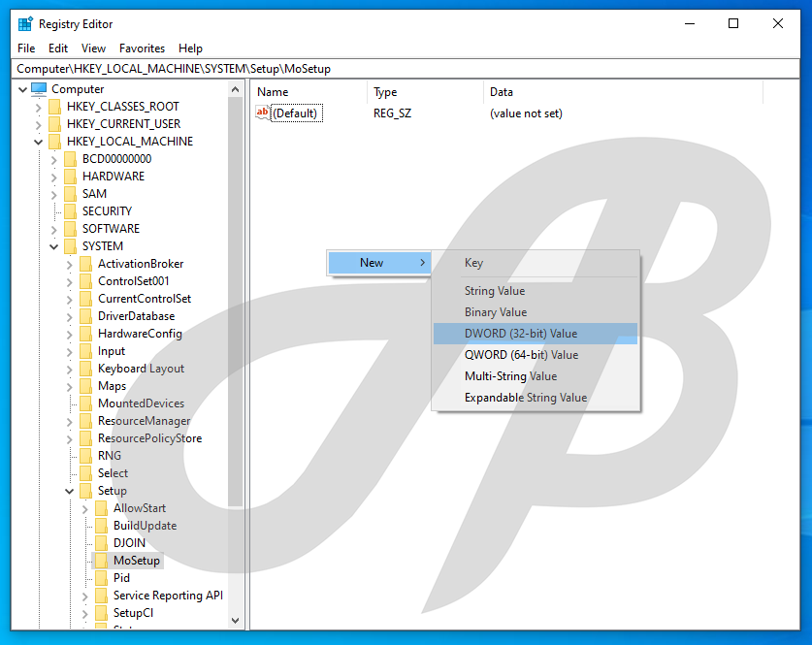The height and width of the screenshot is (645, 812).
Task: Click the MoSetup folder icon
Action: [x=102, y=561]
